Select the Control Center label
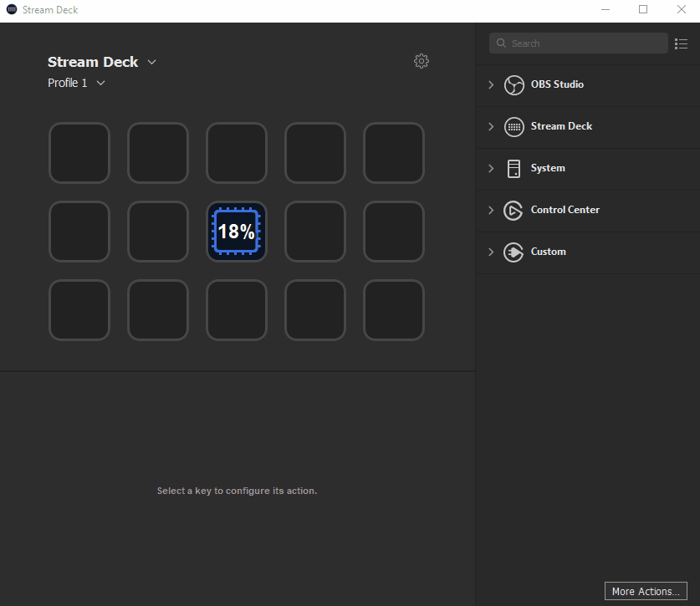700x606 pixels. (x=565, y=210)
